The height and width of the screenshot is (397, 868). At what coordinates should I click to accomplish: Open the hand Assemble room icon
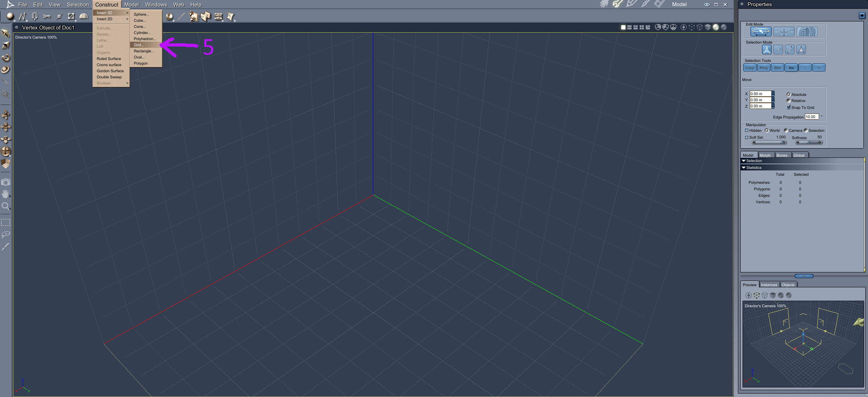tap(604, 4)
